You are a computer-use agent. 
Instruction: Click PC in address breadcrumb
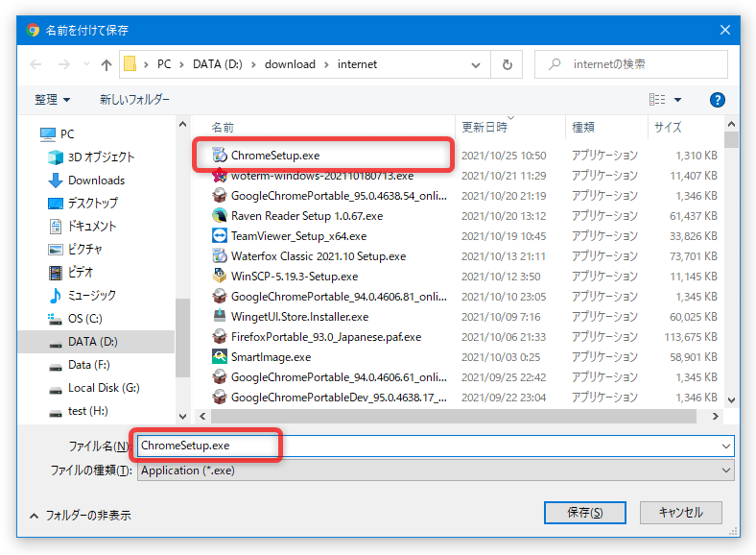(x=164, y=64)
